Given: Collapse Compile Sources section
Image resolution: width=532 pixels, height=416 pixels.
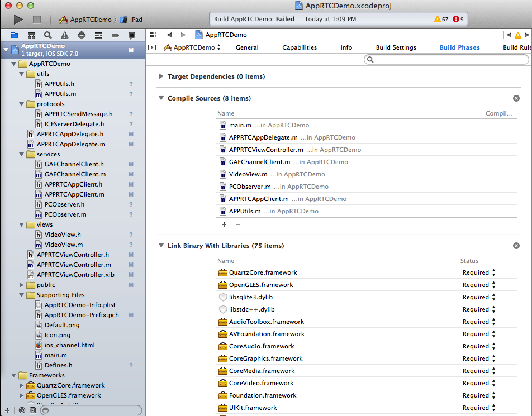Looking at the screenshot, I should (x=161, y=98).
